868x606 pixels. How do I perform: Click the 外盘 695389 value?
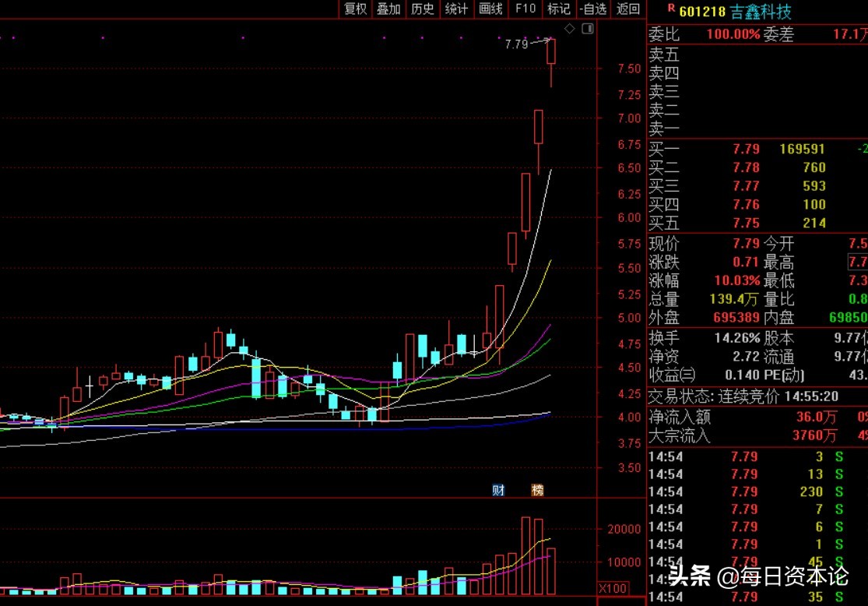coord(736,317)
